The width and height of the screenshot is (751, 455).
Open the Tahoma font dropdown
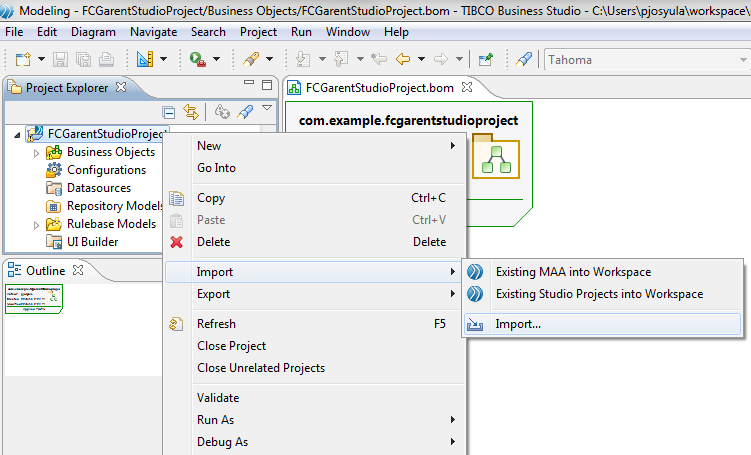[743, 60]
